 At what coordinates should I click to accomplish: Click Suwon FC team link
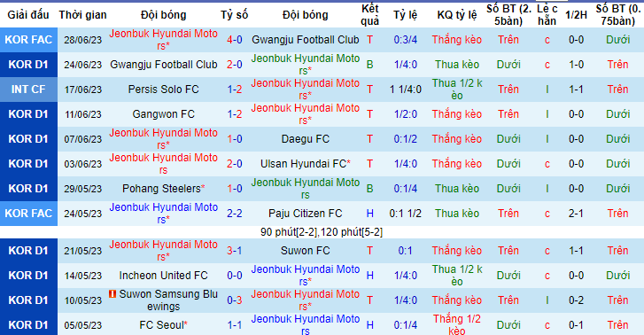[305, 250]
